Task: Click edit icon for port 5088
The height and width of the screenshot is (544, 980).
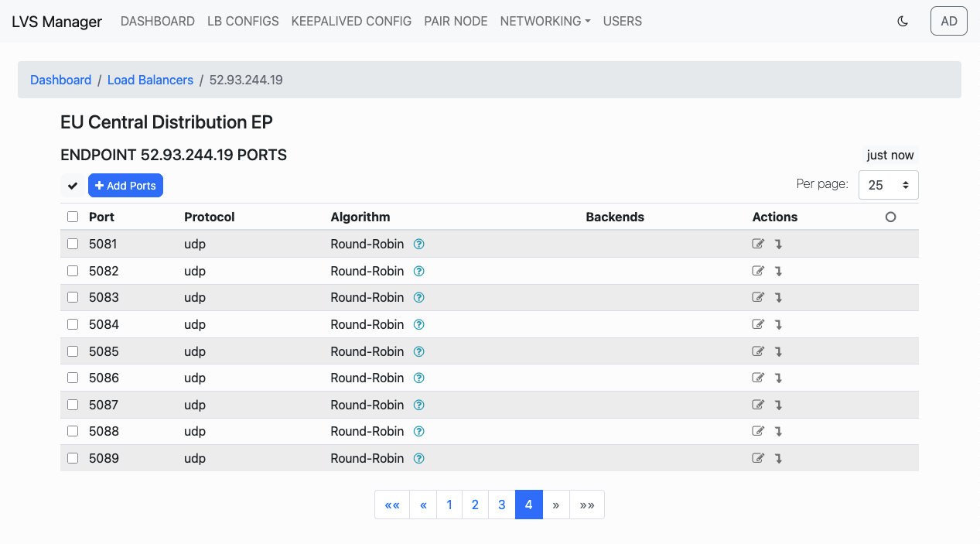Action: 758,431
